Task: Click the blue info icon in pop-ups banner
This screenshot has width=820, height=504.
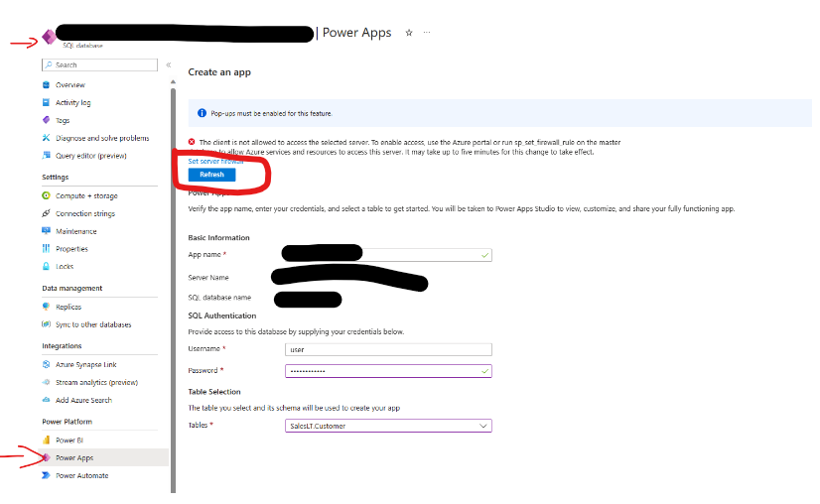Action: coord(202,113)
